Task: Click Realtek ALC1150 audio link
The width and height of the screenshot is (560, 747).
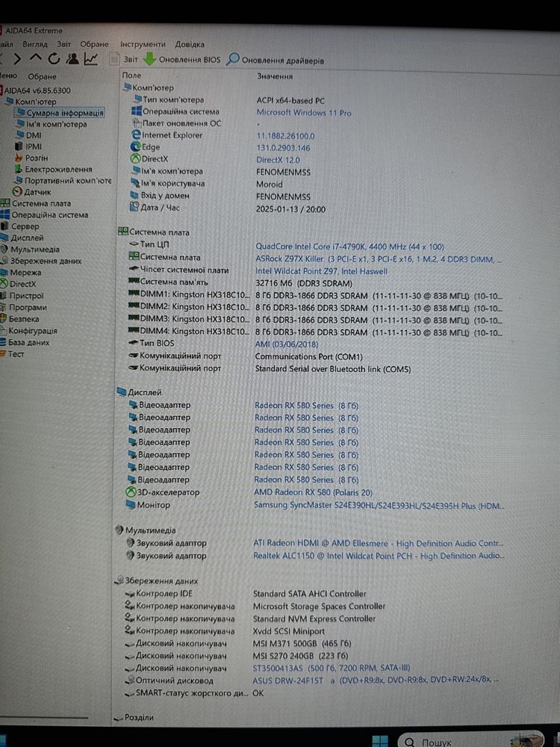Action: click(379, 556)
